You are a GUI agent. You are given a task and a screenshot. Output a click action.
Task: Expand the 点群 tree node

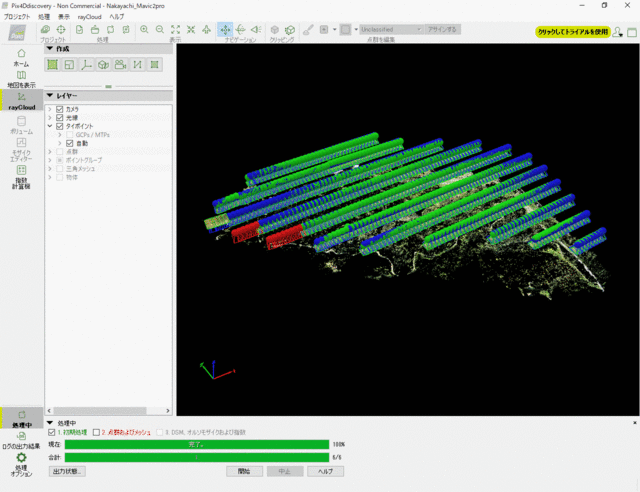click(50, 152)
